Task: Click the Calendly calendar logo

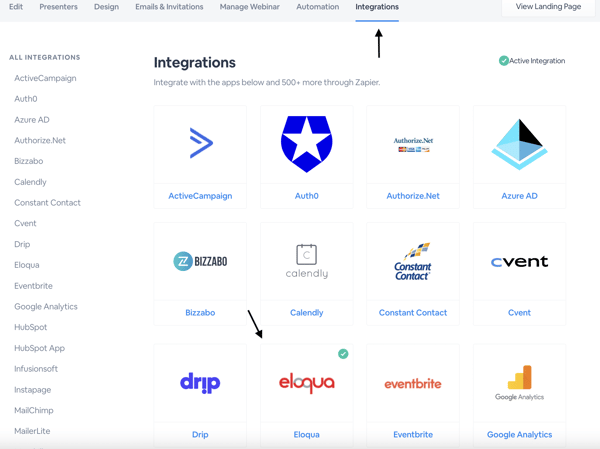Action: coord(307,261)
